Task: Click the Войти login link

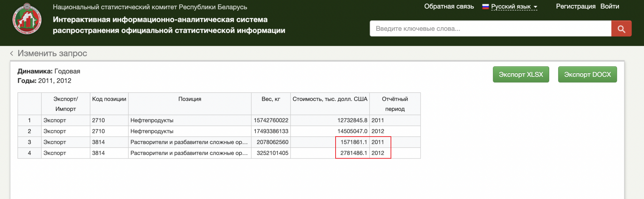Action: point(610,6)
